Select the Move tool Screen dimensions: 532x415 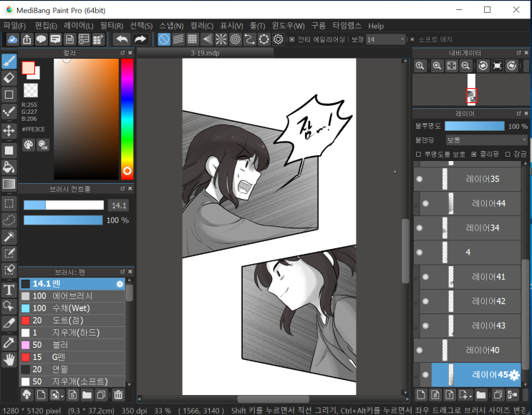pyautogui.click(x=9, y=130)
